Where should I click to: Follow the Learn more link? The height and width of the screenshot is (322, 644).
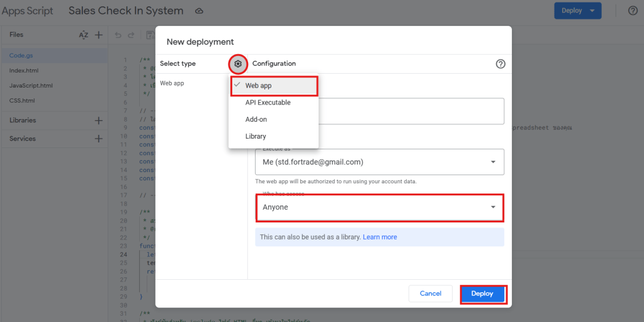(x=380, y=237)
